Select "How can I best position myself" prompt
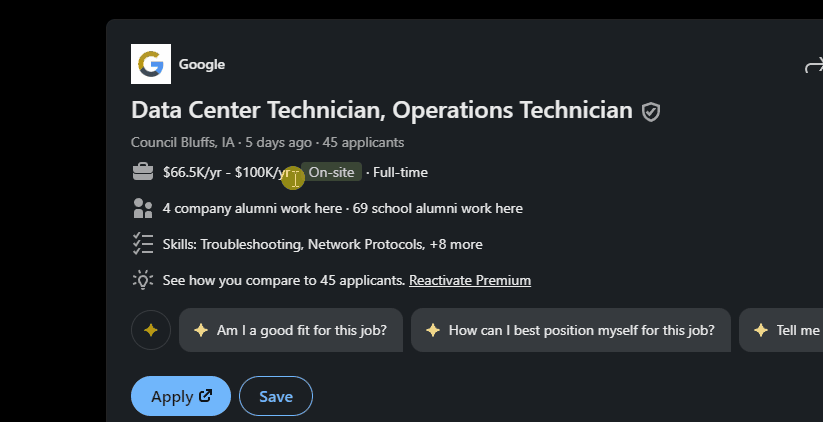Screen dimensions: 823x422 coord(570,330)
